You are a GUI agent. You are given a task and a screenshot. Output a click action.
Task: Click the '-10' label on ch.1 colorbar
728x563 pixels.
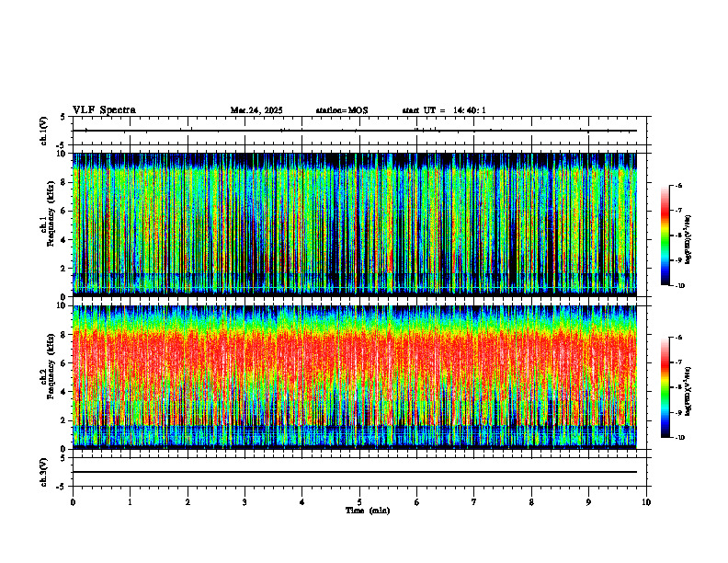(x=679, y=286)
